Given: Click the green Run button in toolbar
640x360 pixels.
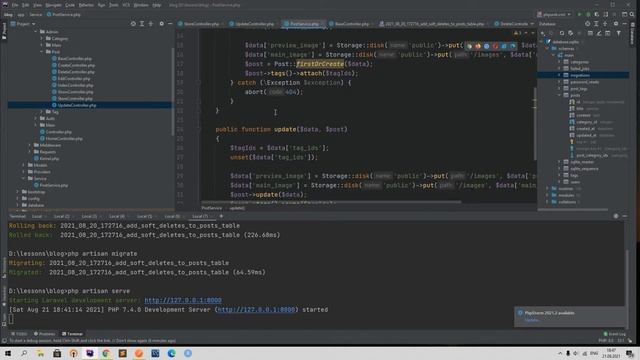Looking at the screenshot, I should [x=579, y=15].
